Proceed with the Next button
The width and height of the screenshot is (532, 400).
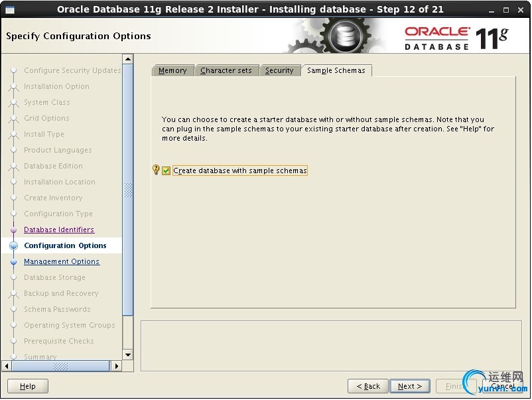[410, 386]
